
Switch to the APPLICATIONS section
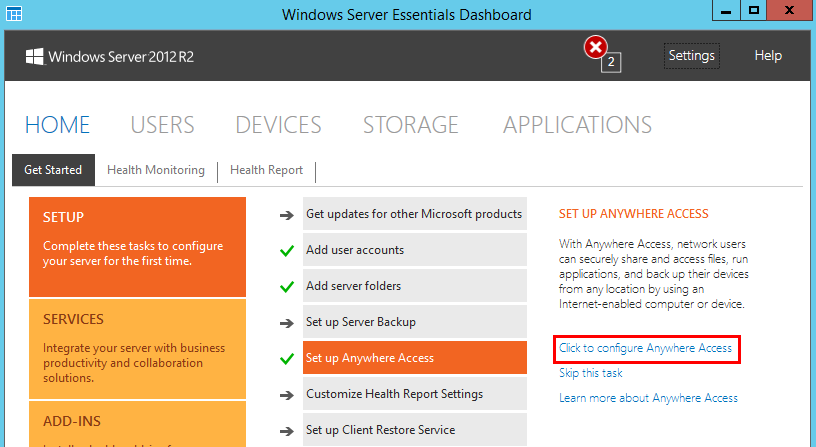(x=577, y=125)
